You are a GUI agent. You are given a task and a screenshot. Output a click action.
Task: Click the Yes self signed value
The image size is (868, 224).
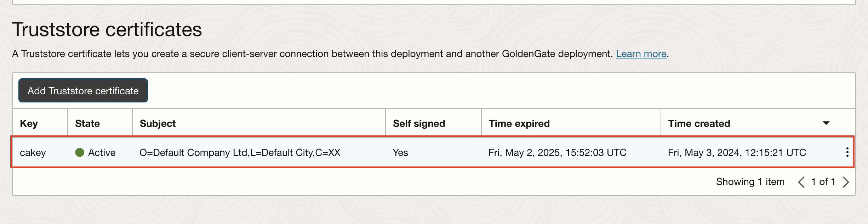coord(400,152)
